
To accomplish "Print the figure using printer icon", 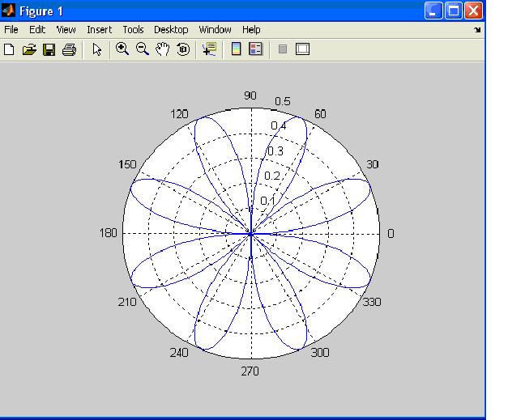I will pyautogui.click(x=70, y=49).
